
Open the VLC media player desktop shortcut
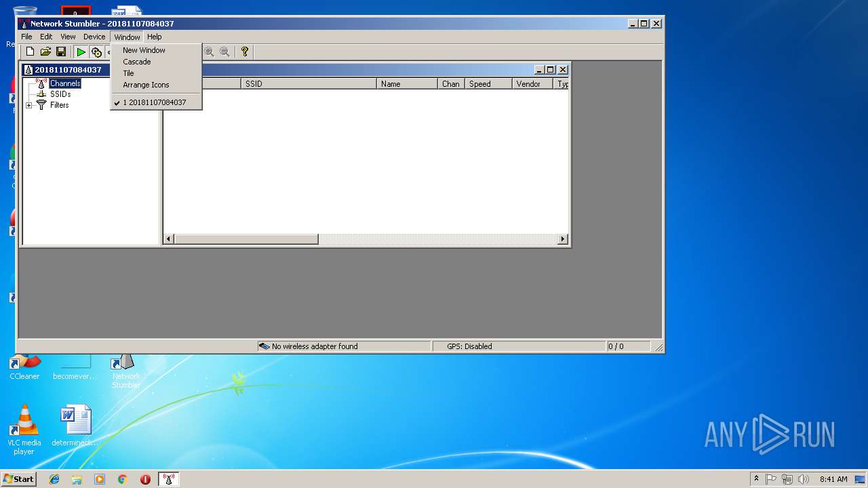click(24, 430)
